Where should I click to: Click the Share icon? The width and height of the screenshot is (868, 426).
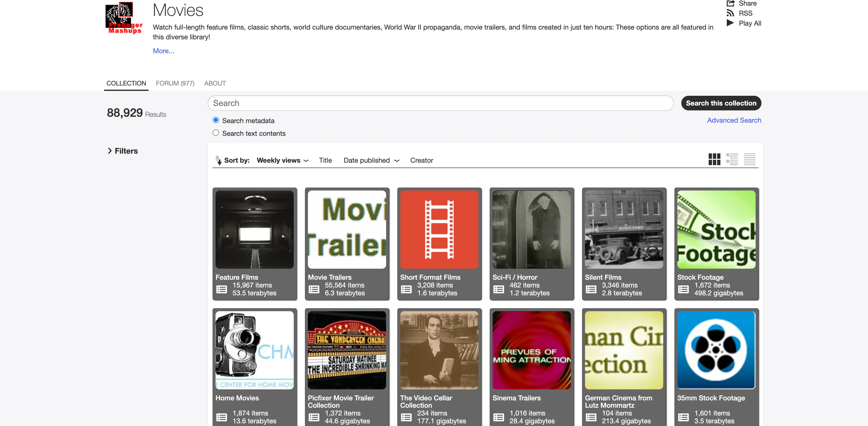[730, 4]
